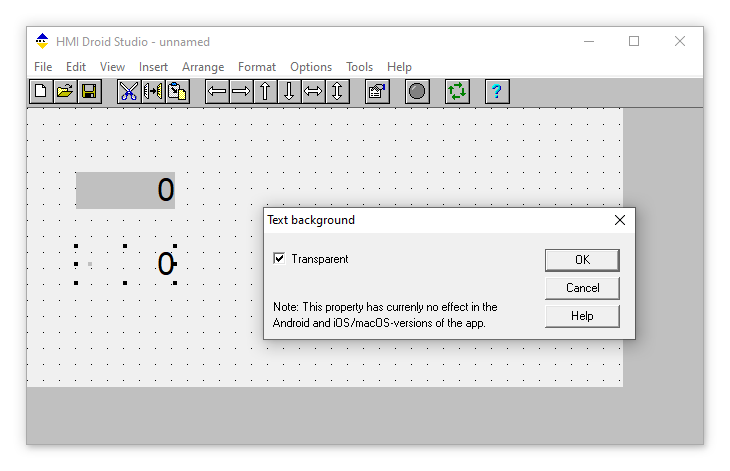This screenshot has height=471, width=730.
Task: Open the Options menu
Action: 311,67
